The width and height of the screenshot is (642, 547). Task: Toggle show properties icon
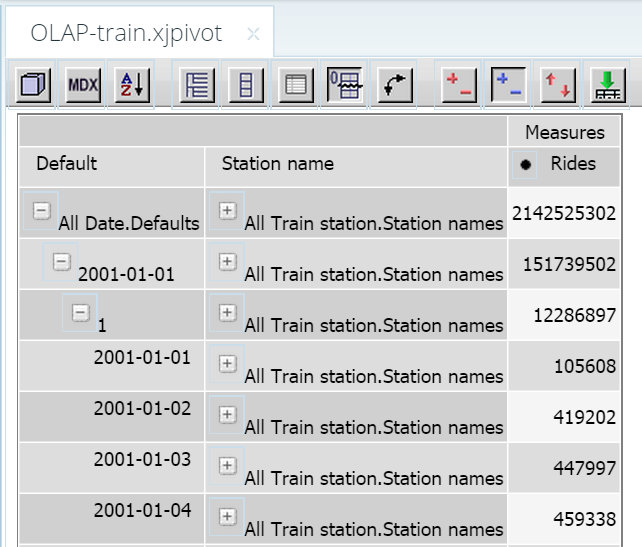pyautogui.click(x=296, y=85)
